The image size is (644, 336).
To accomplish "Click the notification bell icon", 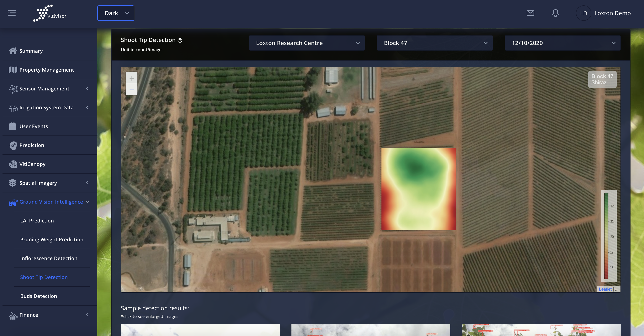I will coord(555,13).
